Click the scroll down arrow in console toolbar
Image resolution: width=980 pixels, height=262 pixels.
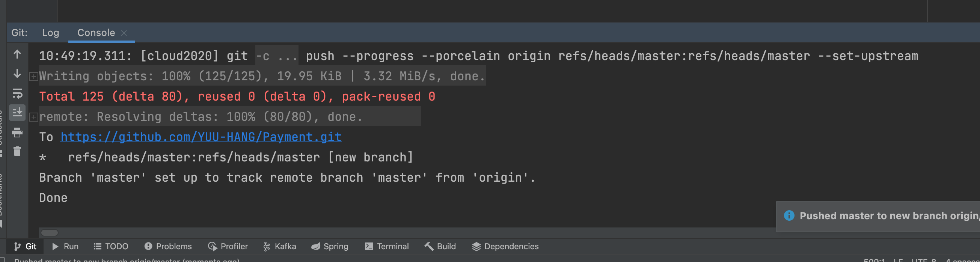pos(17,74)
